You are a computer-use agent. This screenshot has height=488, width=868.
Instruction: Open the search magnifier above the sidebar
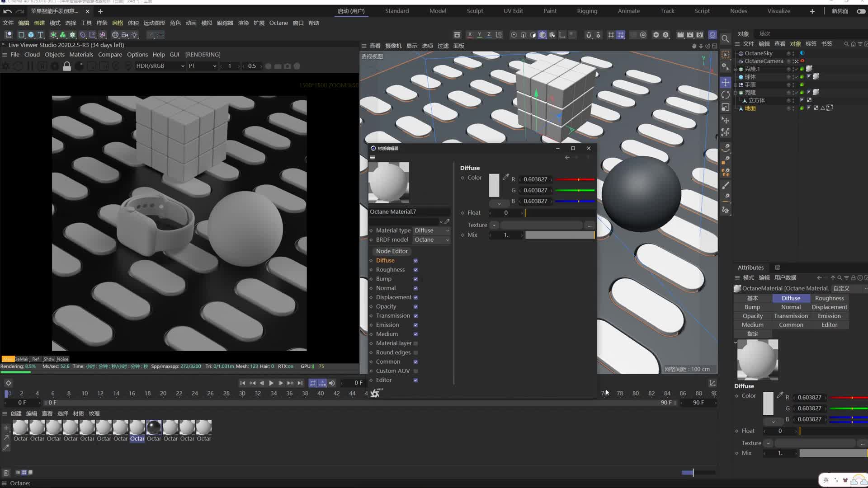coord(725,39)
